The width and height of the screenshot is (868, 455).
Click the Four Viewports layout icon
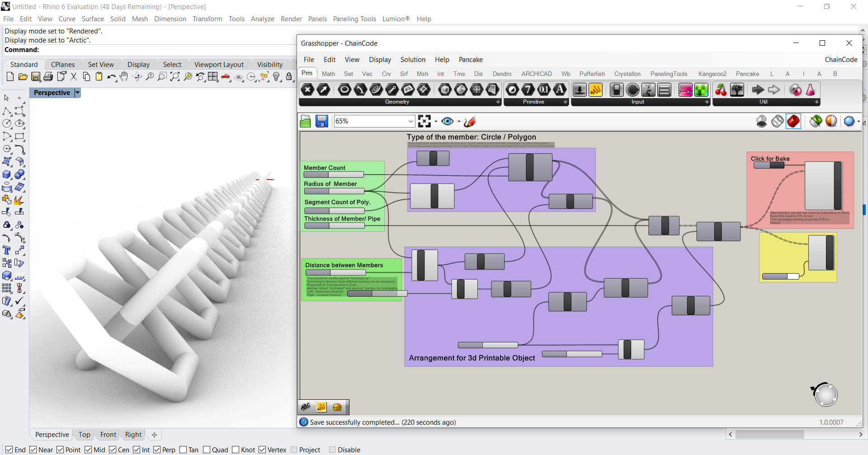[213, 77]
